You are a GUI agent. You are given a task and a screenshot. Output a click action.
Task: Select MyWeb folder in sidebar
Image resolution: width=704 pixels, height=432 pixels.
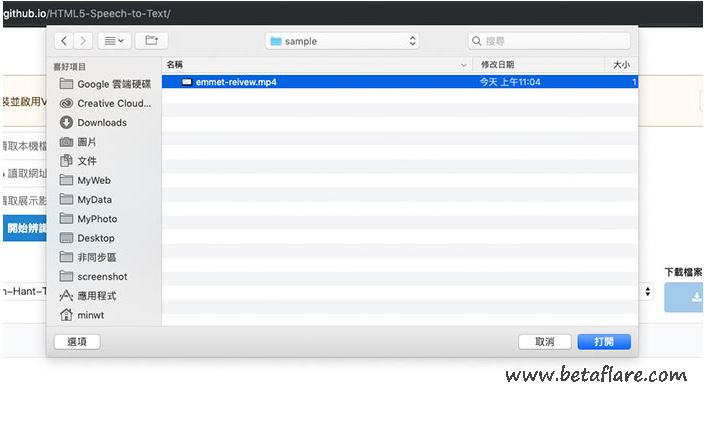[93, 180]
